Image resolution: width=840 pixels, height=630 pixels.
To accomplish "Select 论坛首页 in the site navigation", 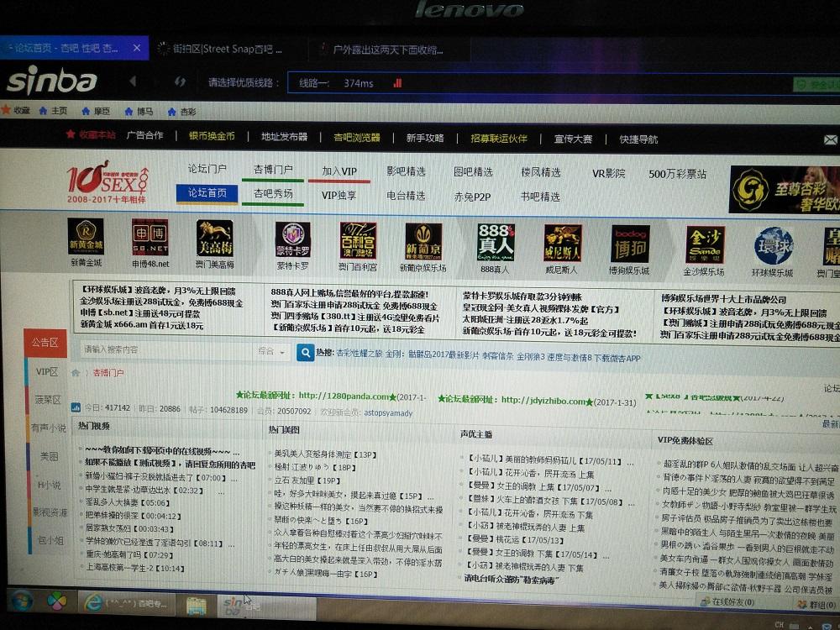I will 207,193.
